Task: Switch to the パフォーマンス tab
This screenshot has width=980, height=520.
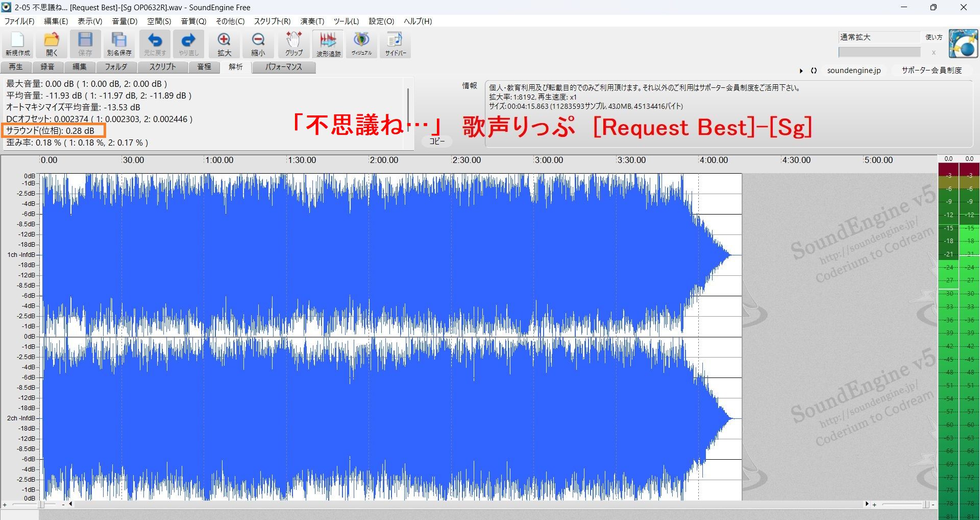Action: click(284, 67)
